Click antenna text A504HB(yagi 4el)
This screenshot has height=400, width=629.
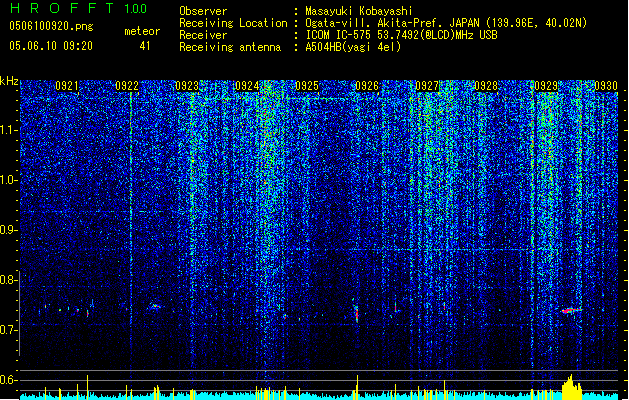point(353,47)
